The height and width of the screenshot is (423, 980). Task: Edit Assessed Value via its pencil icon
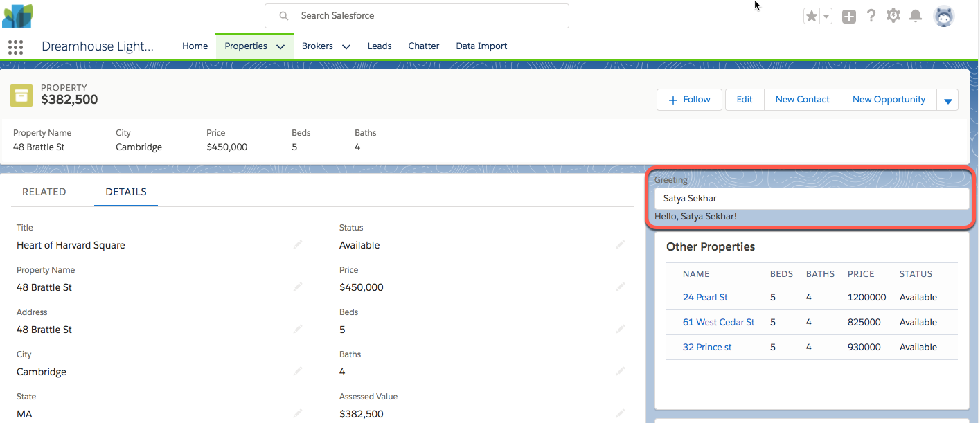pos(621,413)
